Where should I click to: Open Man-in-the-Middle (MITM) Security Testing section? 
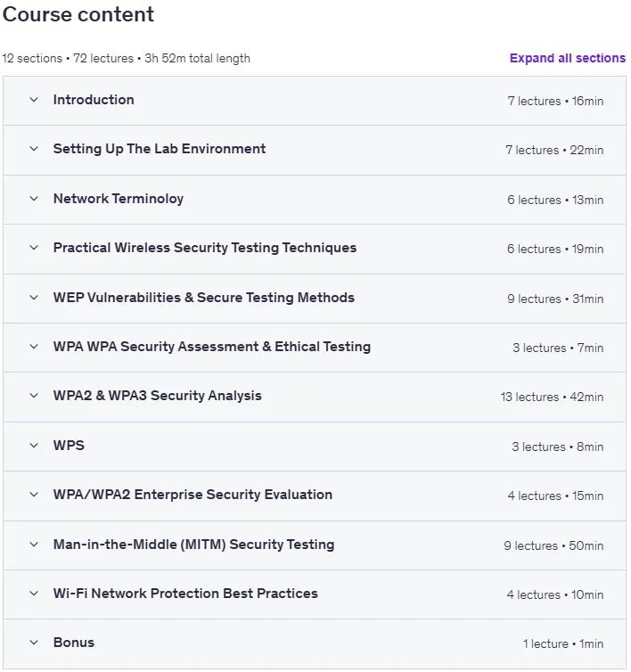(x=193, y=545)
